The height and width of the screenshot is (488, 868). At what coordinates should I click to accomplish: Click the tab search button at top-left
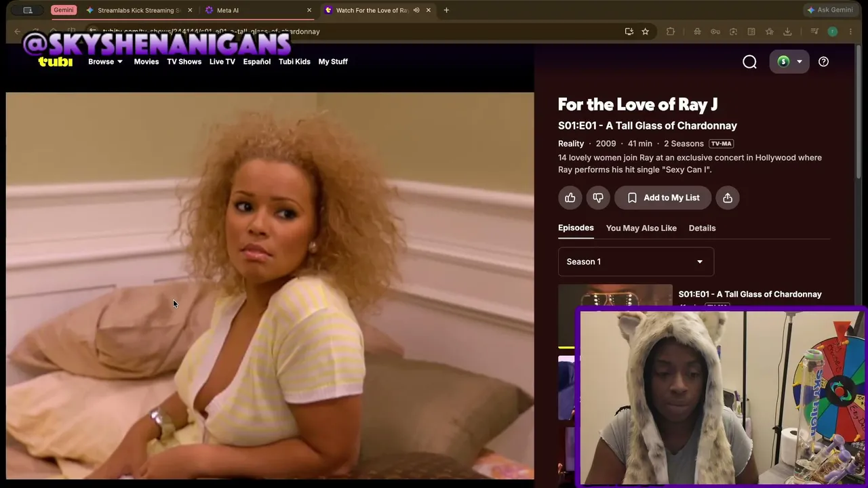click(28, 10)
